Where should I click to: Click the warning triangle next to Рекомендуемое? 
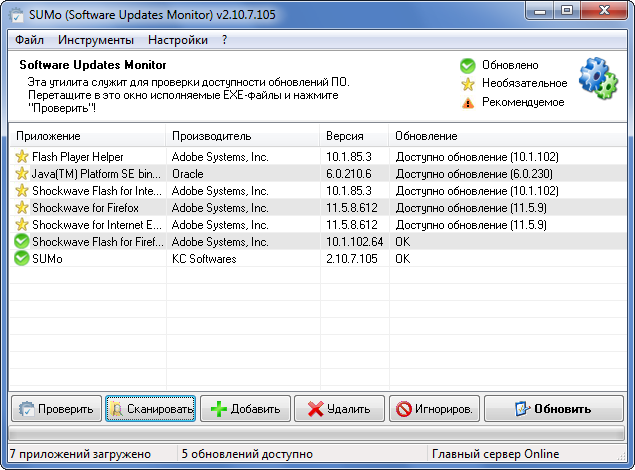click(468, 103)
